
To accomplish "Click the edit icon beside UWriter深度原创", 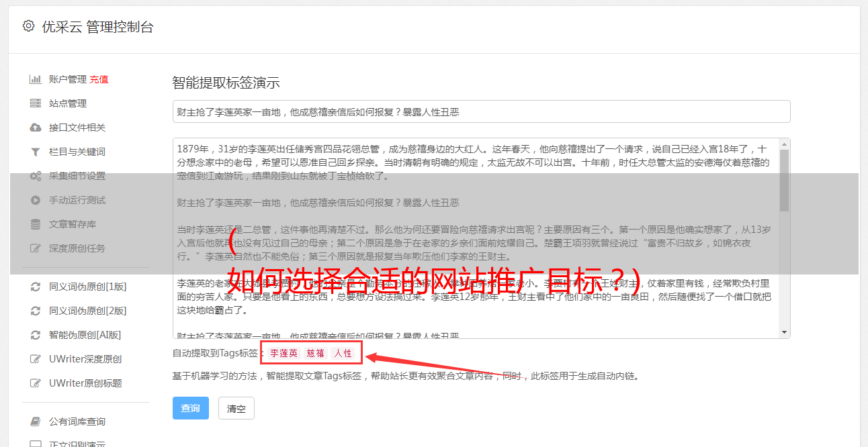I will click(x=36, y=359).
